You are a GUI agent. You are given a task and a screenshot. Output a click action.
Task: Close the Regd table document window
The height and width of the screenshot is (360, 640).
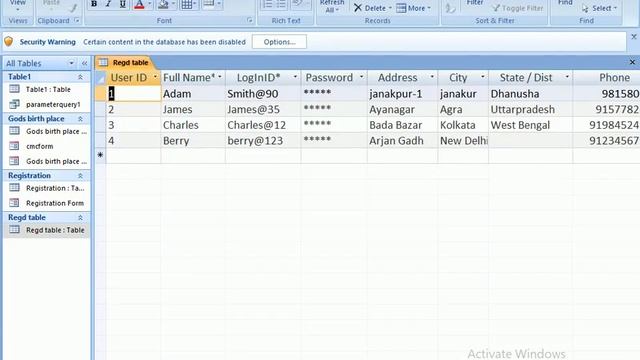click(x=632, y=62)
